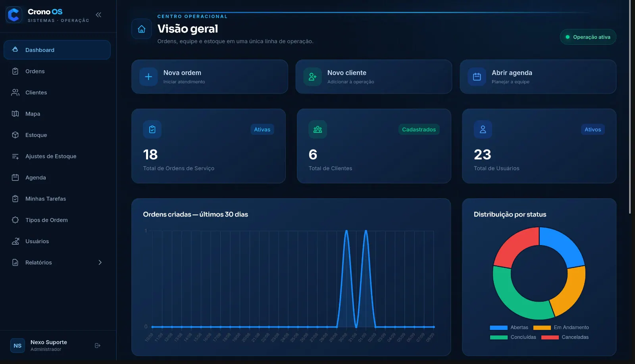Toggle the Em Andamento legend swatch
This screenshot has width=635, height=364.
click(542, 328)
